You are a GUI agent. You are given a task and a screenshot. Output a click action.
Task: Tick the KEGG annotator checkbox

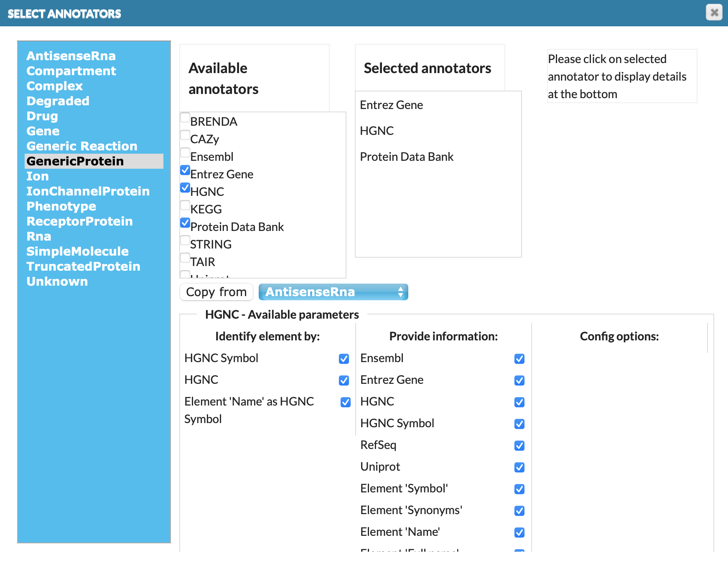[x=185, y=205]
